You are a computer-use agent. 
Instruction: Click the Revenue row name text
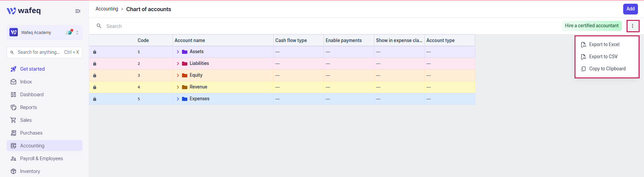click(x=198, y=87)
